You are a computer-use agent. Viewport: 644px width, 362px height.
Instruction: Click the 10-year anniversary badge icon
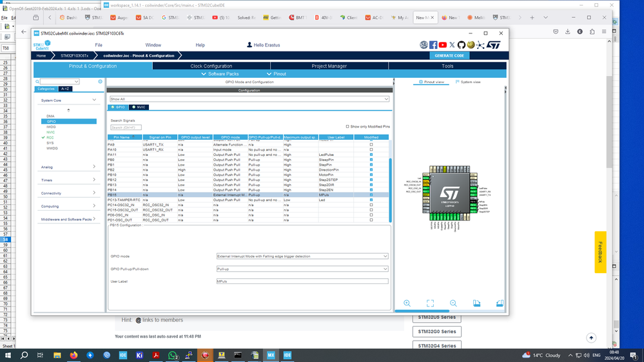point(424,45)
